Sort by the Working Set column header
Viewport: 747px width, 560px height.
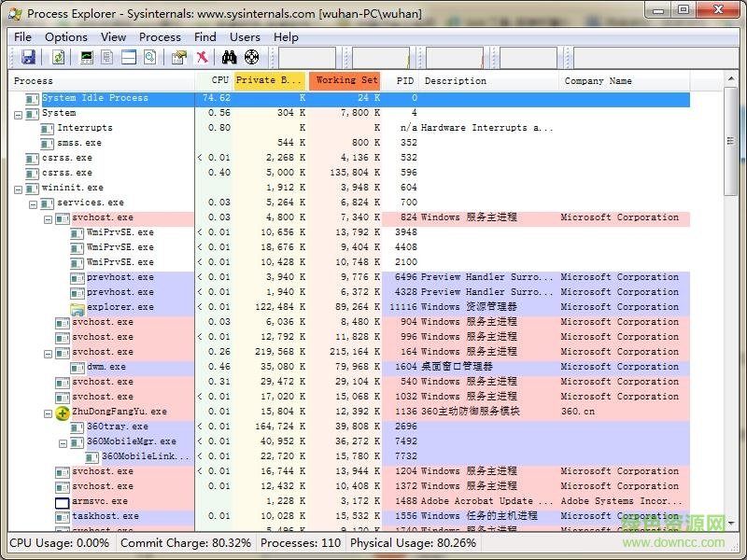tap(345, 80)
